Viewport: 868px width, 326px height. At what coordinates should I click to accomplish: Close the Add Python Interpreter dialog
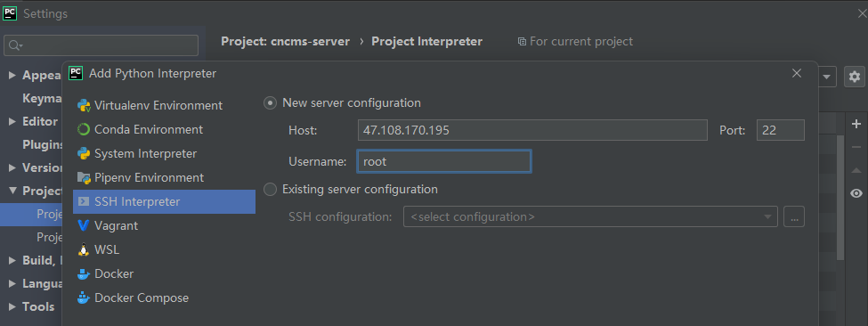[x=797, y=73]
